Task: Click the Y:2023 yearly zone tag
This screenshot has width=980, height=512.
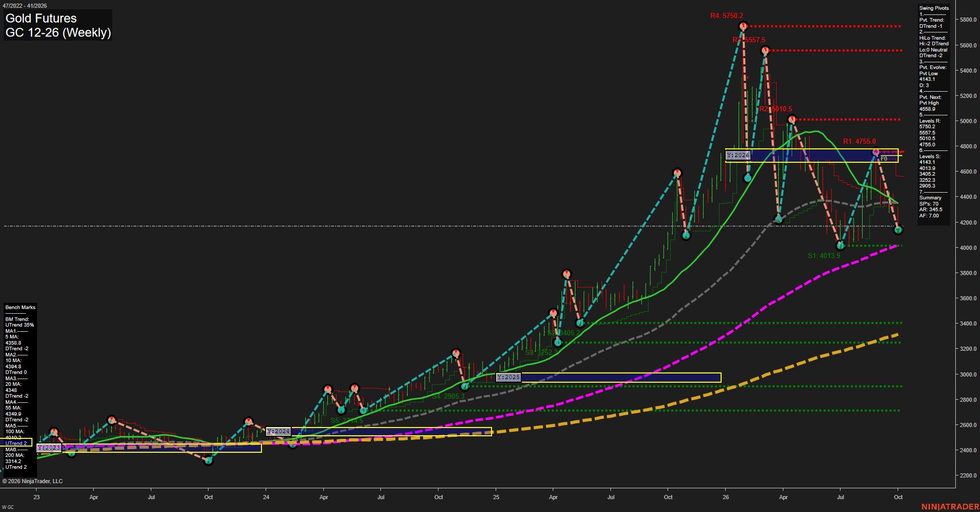Action: (x=49, y=448)
